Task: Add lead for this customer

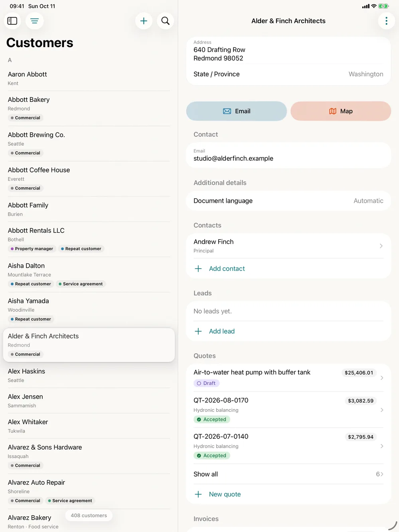Action: [288, 331]
